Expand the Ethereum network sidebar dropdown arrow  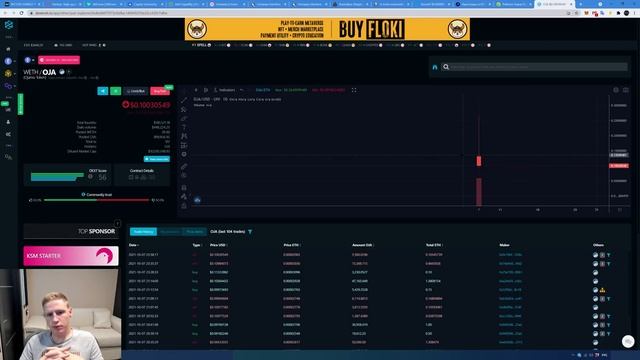15,61
